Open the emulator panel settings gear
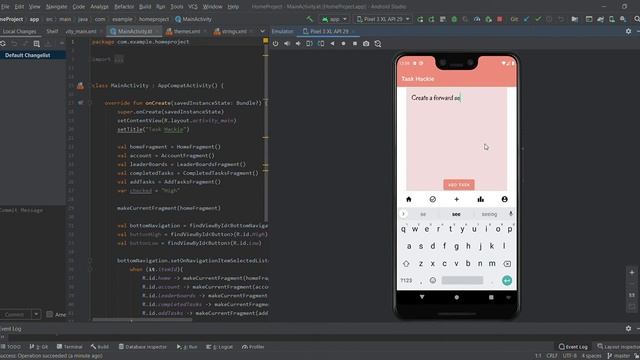Viewport: 640px width, 360px height. [628, 31]
